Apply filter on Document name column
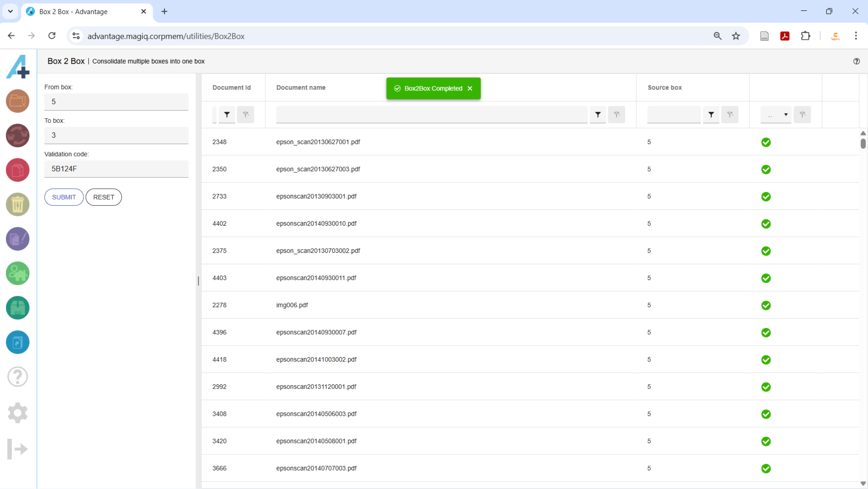This screenshot has width=868, height=489. tap(598, 114)
